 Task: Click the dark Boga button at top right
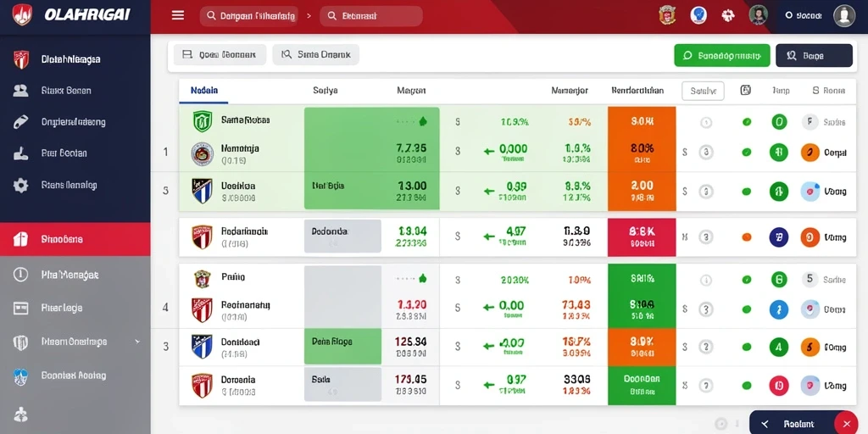(x=814, y=55)
